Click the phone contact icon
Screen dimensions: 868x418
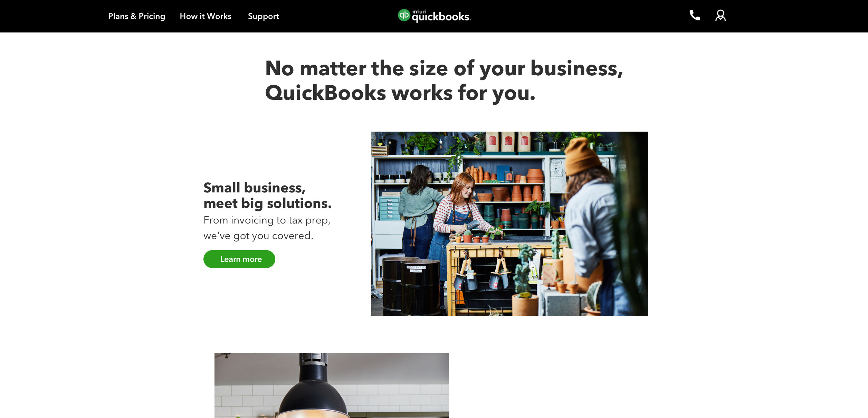[695, 16]
